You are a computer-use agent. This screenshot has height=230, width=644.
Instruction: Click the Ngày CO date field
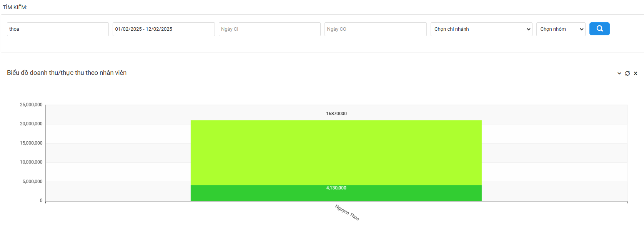[x=376, y=29]
